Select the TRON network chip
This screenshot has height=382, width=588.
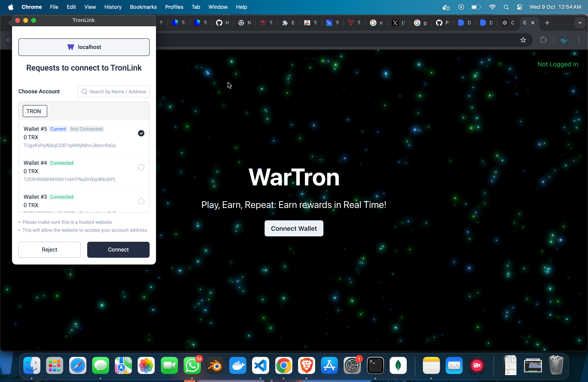[x=35, y=111]
